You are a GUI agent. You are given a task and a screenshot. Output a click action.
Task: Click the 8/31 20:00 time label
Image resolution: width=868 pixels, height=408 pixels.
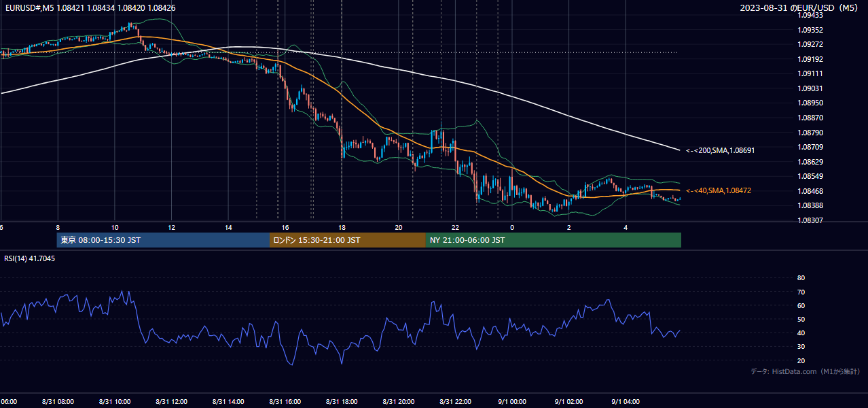pyautogui.click(x=399, y=402)
